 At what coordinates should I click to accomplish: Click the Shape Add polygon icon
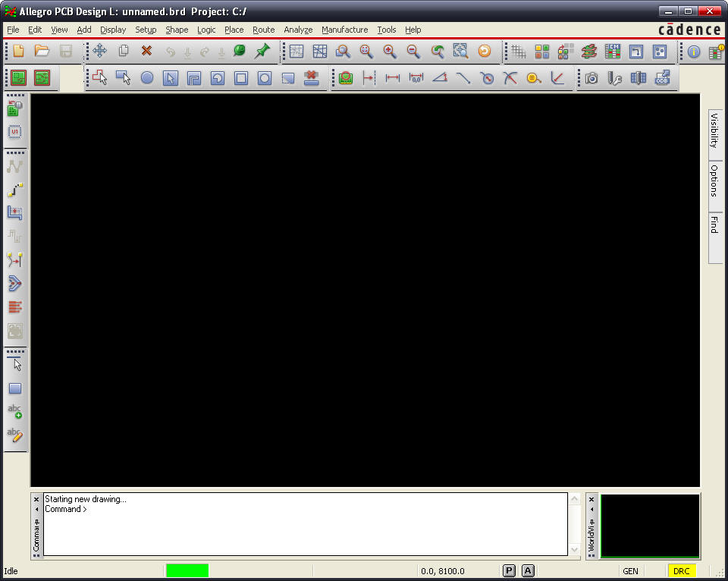(100, 78)
